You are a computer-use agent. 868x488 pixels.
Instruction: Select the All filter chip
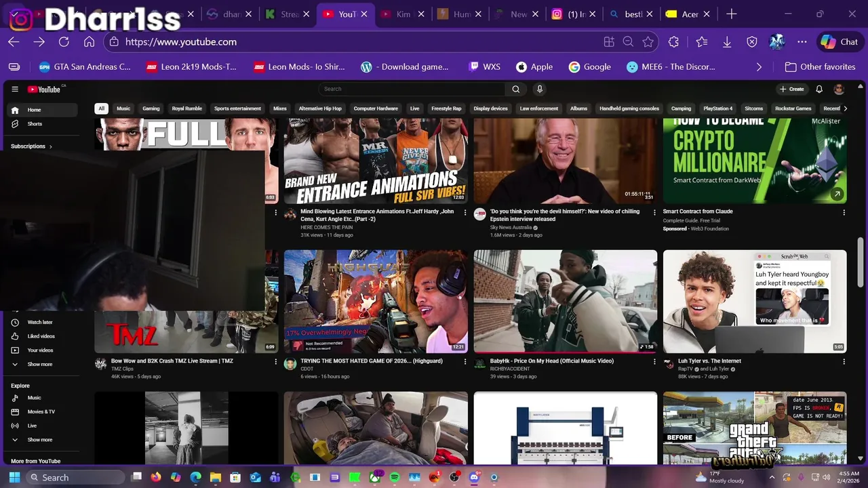tap(101, 108)
